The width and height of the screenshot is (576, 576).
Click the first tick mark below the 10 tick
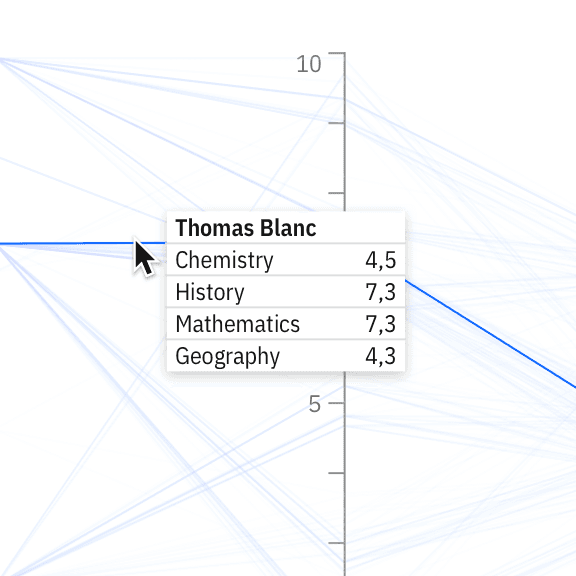(x=336, y=123)
